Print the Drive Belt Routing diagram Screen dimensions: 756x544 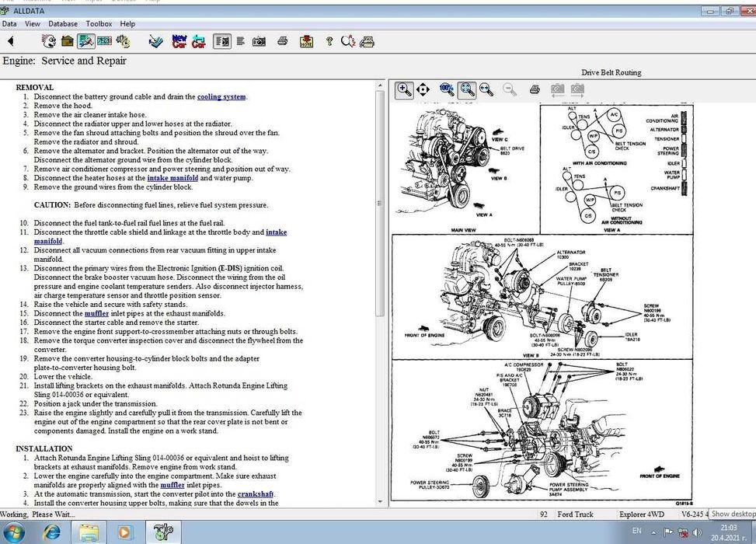click(535, 89)
